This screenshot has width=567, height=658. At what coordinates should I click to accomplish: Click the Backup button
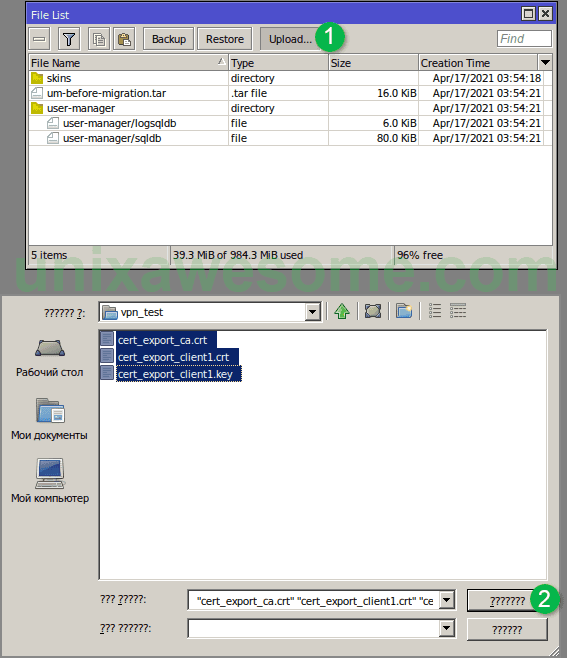coord(169,39)
